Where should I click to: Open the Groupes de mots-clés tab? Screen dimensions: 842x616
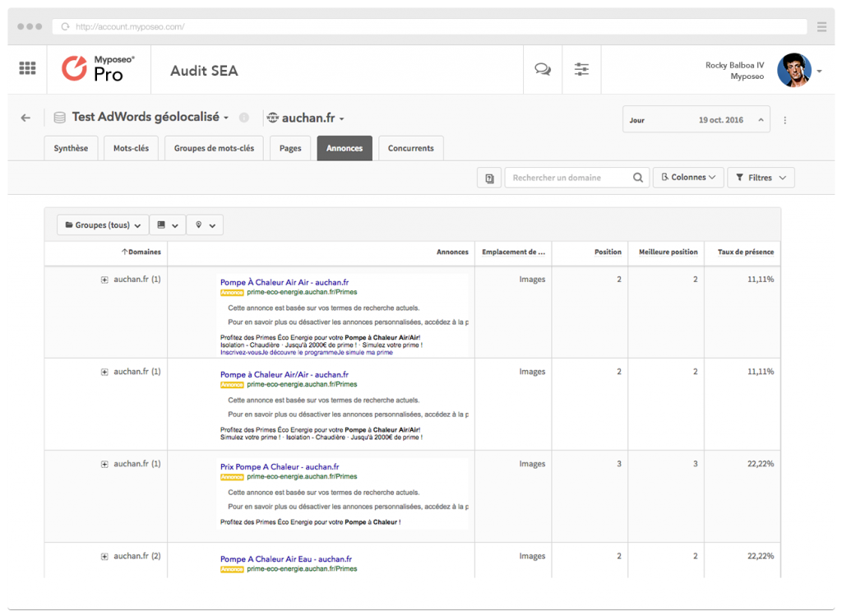(214, 148)
